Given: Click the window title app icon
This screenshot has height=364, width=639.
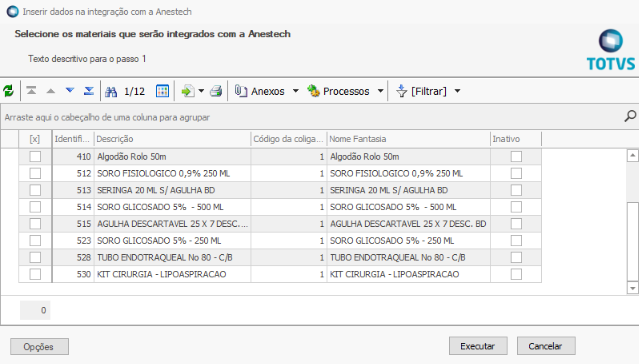Looking at the screenshot, I should click(x=13, y=11).
